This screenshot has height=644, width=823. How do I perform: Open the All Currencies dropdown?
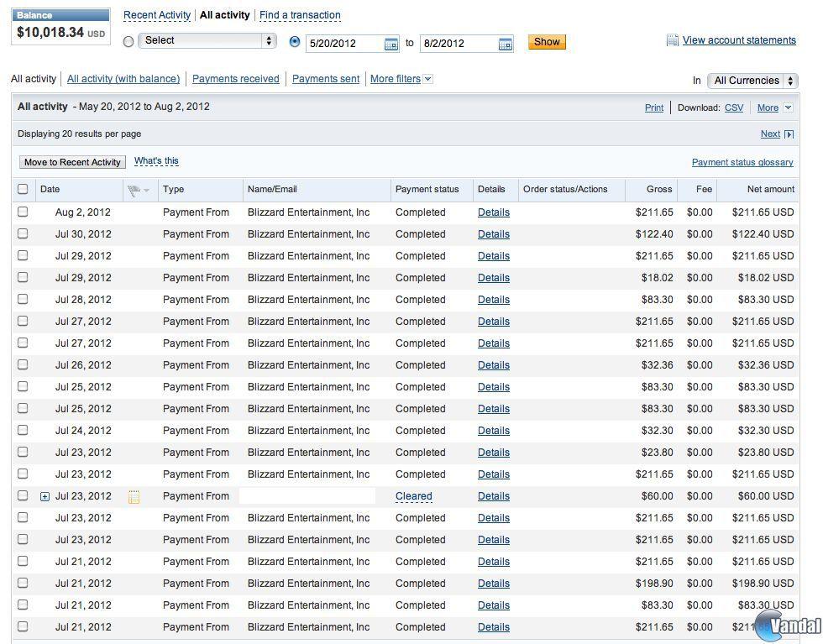point(752,81)
